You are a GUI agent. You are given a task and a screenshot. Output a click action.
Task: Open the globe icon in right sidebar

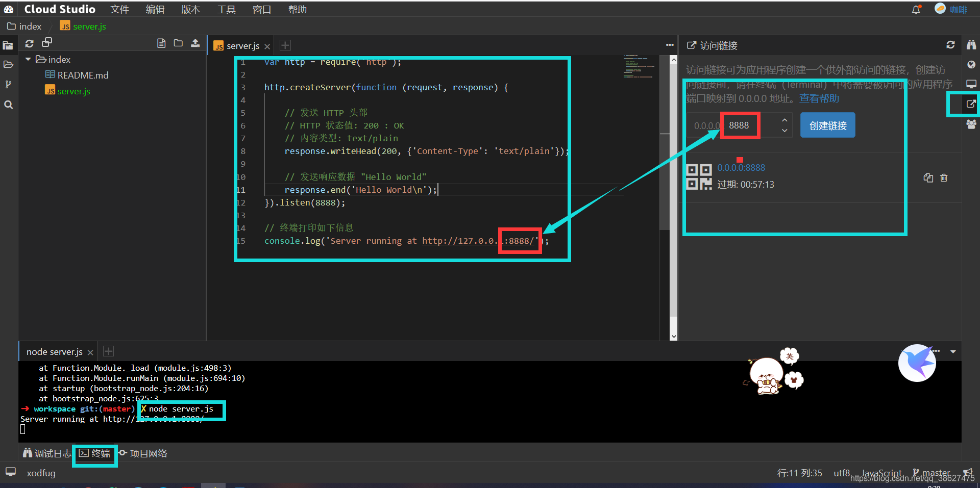pyautogui.click(x=971, y=65)
